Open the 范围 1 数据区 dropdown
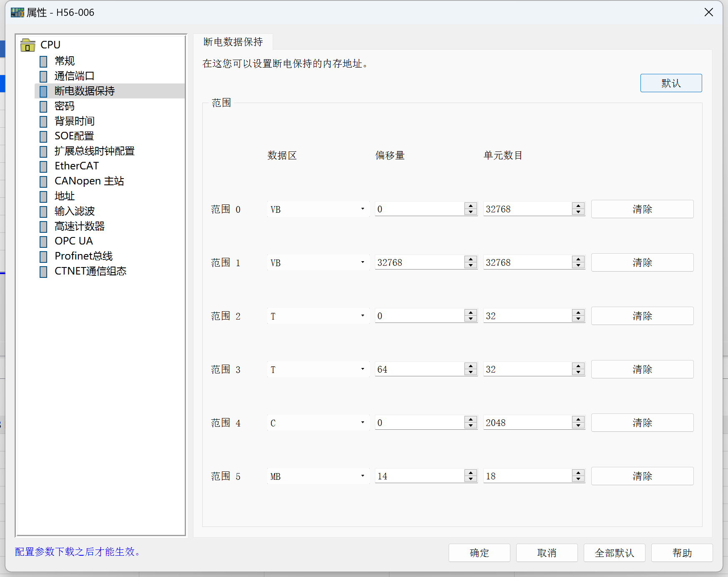728x577 pixels. coord(318,262)
